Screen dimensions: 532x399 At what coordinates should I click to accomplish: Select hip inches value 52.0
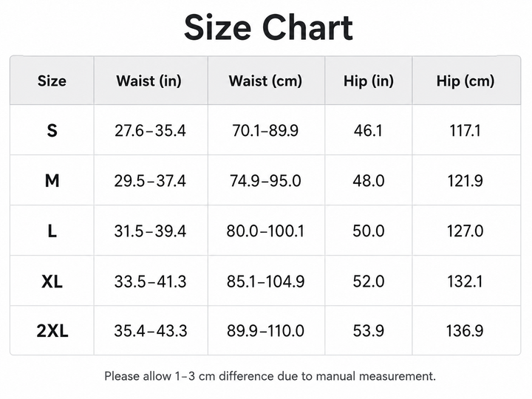point(369,282)
